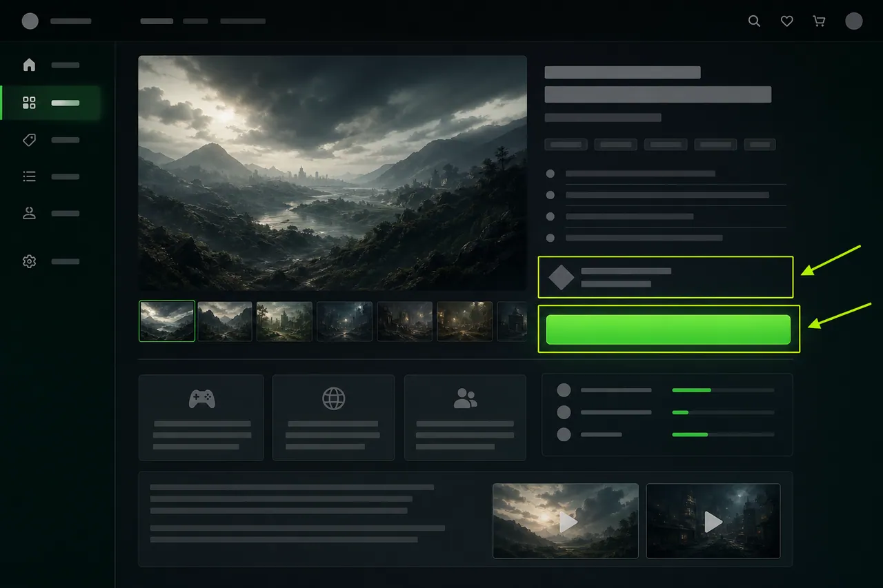This screenshot has width=883, height=588.
Task: Open search with the magnifier icon
Action: 754,21
